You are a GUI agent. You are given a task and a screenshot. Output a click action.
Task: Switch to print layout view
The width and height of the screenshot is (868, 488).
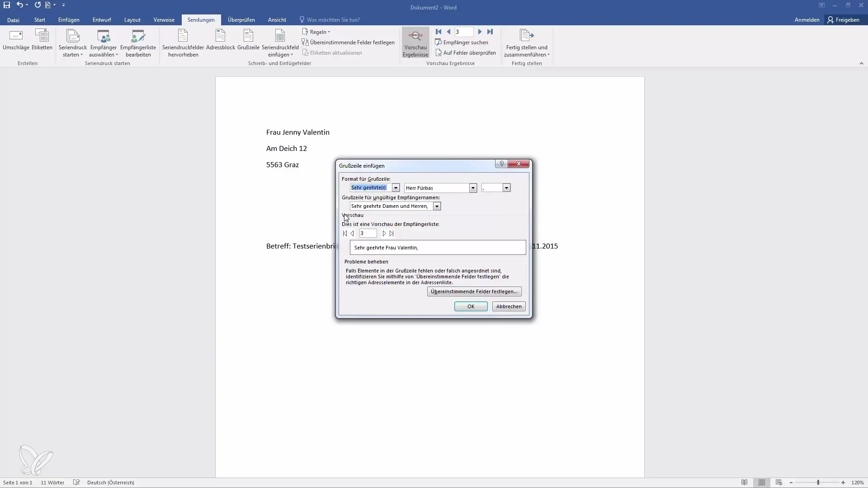(762, 483)
